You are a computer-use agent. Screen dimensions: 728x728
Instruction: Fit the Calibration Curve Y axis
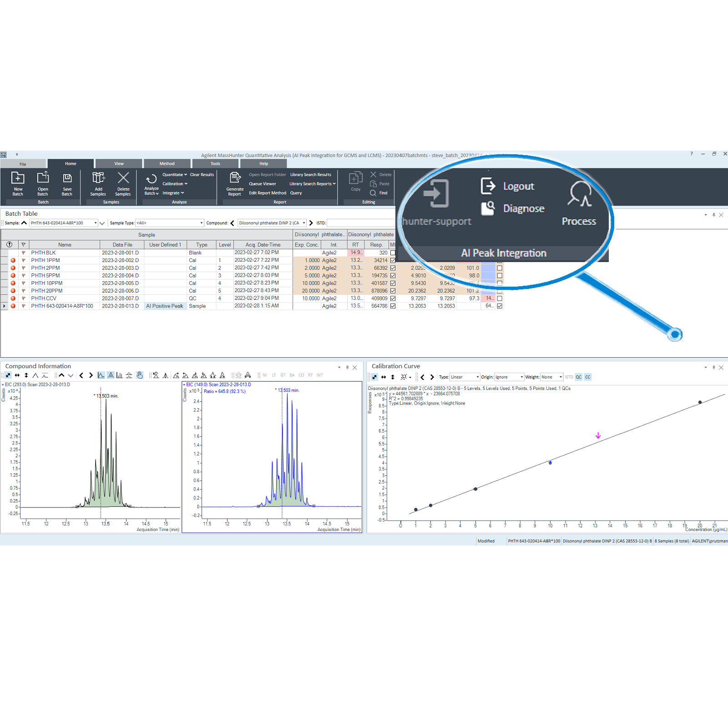click(393, 377)
